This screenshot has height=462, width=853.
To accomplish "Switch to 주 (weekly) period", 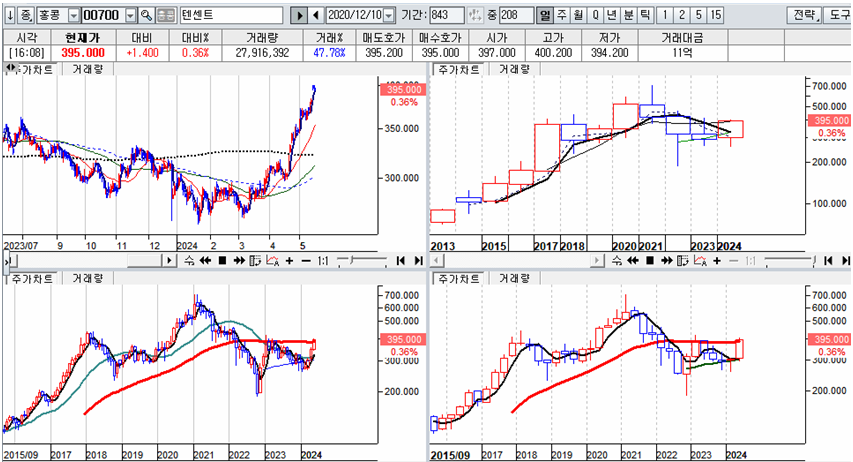I will coord(562,16).
